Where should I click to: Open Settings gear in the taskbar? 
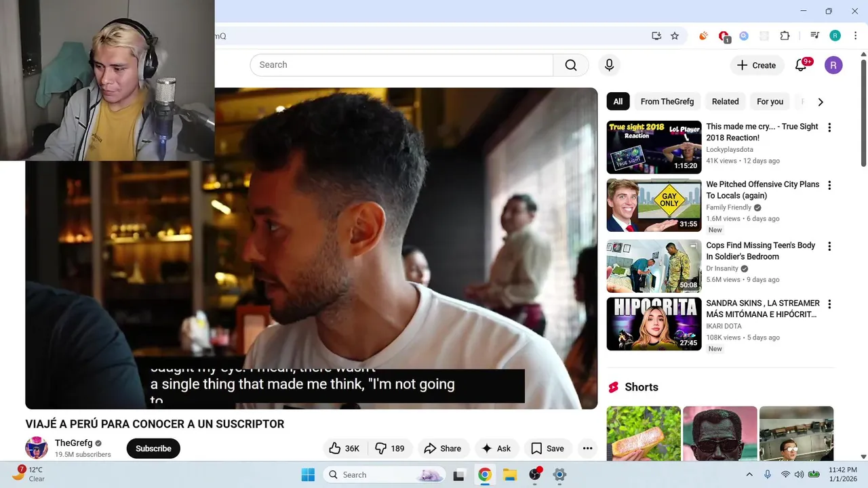559,474
